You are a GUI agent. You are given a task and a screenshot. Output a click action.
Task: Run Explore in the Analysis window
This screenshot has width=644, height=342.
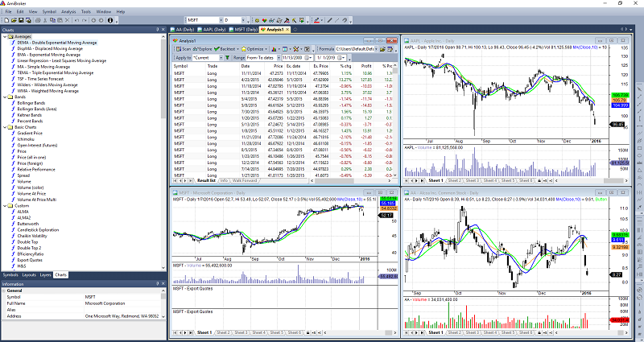click(x=204, y=48)
